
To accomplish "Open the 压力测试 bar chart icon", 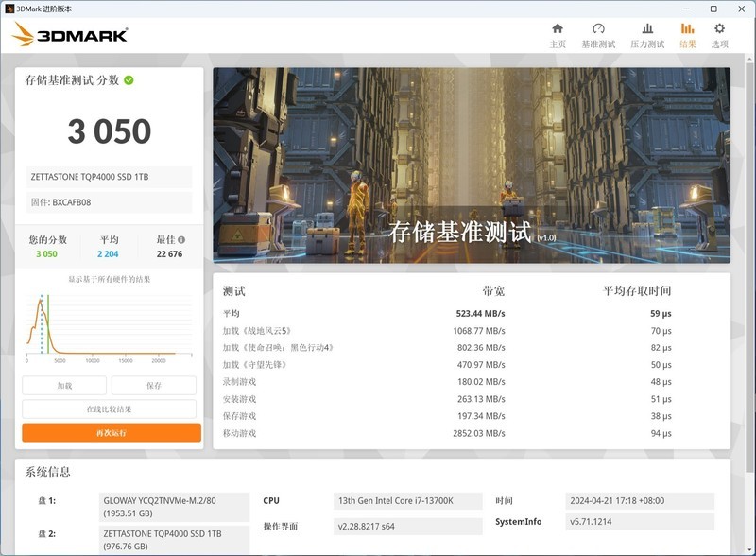I will pos(646,30).
